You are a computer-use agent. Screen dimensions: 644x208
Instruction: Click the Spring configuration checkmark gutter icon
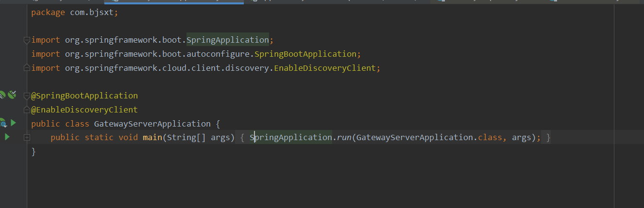tap(12, 95)
